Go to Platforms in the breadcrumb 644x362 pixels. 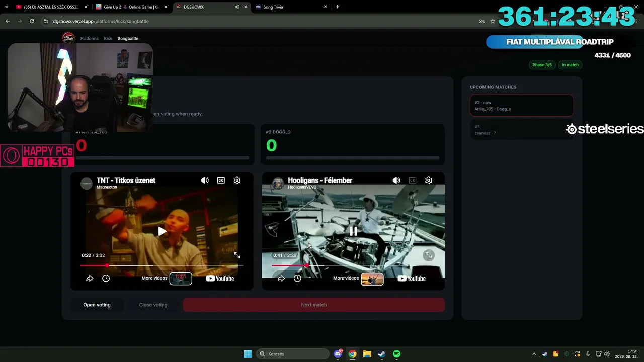[89, 38]
